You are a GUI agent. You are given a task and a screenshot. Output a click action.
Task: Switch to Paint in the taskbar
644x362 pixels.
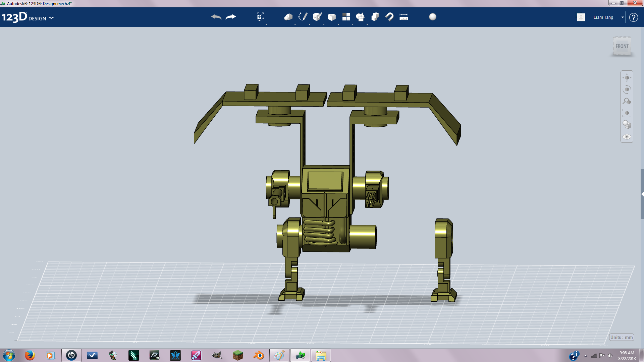tap(279, 355)
